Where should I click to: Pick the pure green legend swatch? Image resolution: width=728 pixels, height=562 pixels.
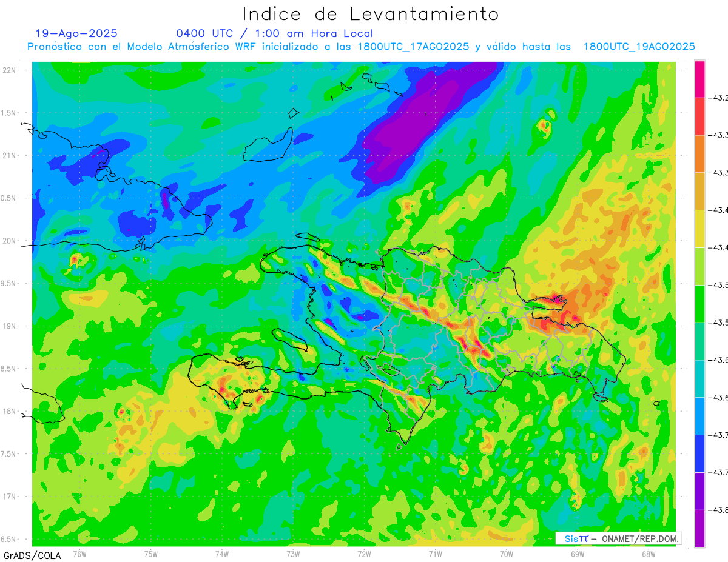(x=699, y=304)
